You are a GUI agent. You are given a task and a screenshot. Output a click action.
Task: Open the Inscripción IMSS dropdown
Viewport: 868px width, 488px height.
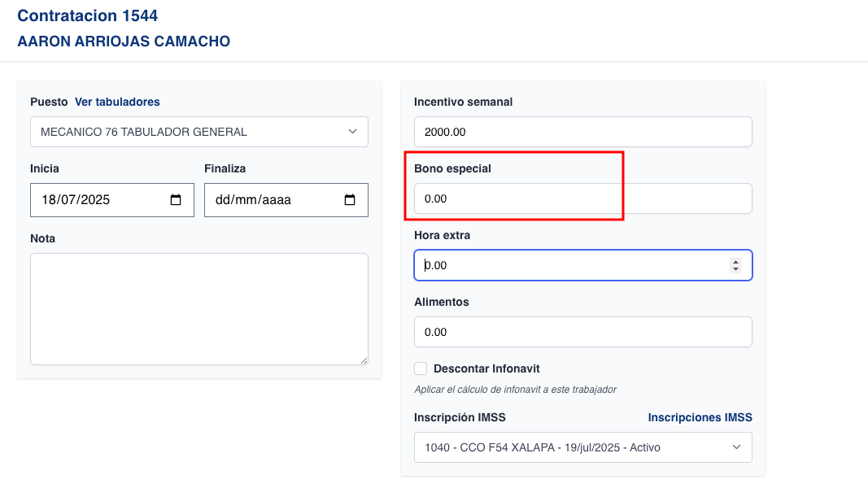pyautogui.click(x=582, y=447)
